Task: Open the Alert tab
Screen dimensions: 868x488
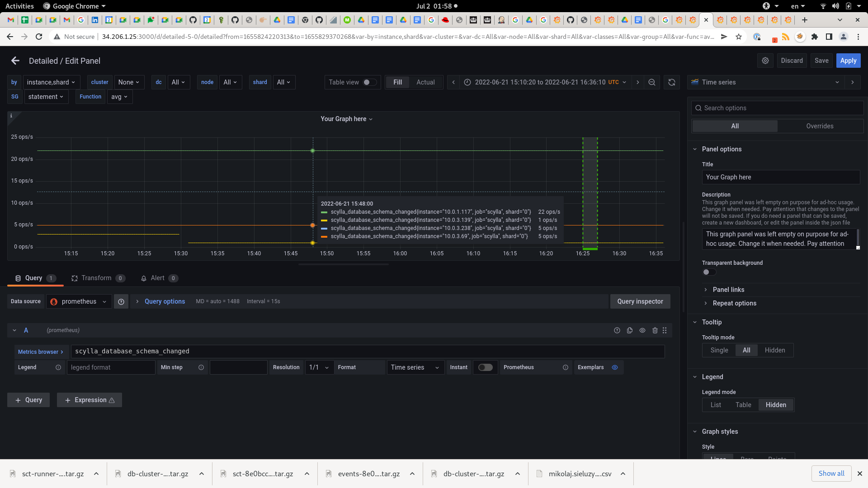Action: [x=157, y=278]
